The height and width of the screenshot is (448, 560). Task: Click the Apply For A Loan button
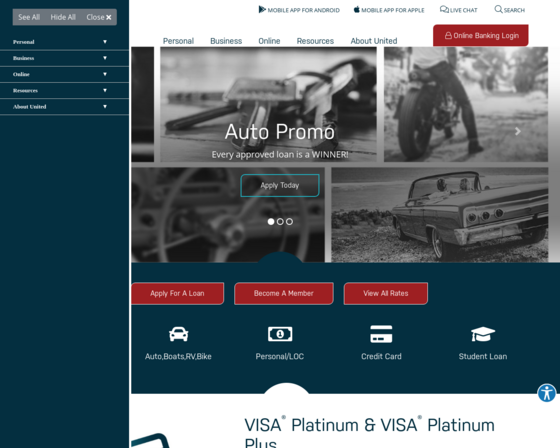coord(178,293)
